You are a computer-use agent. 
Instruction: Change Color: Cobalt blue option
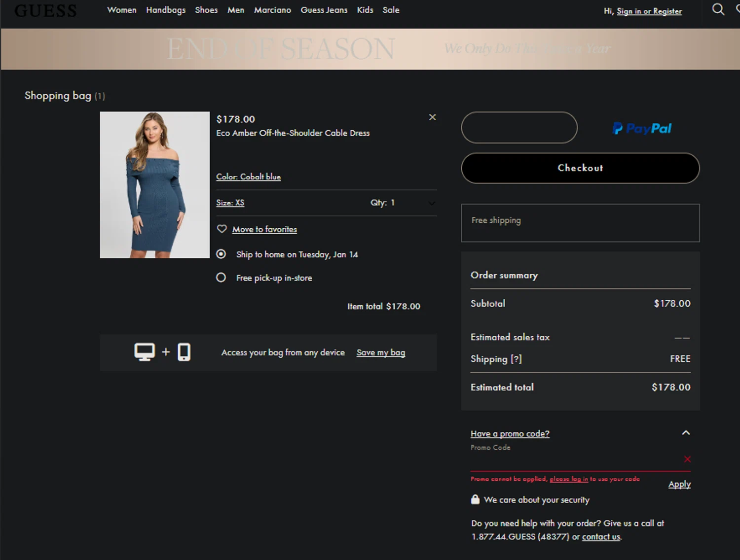point(248,176)
